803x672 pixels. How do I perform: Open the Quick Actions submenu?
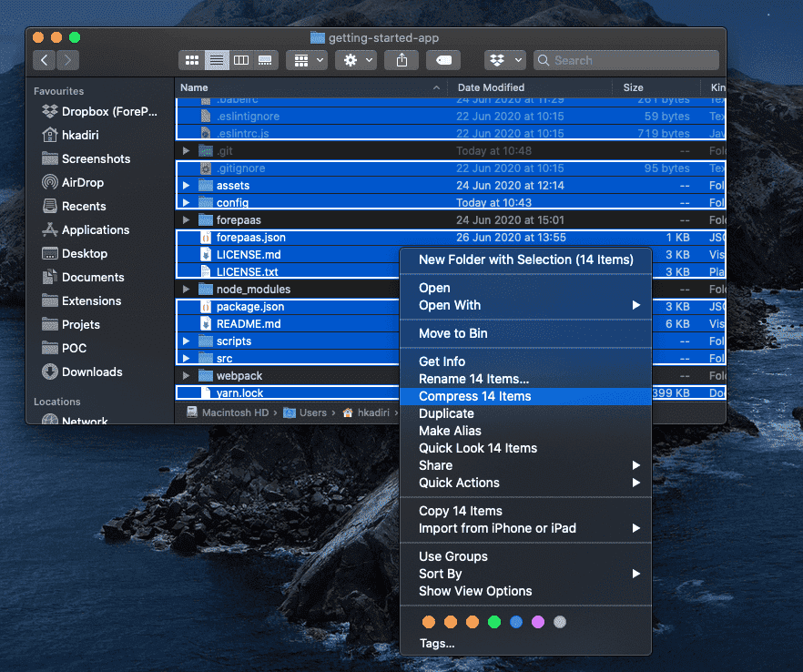525,483
